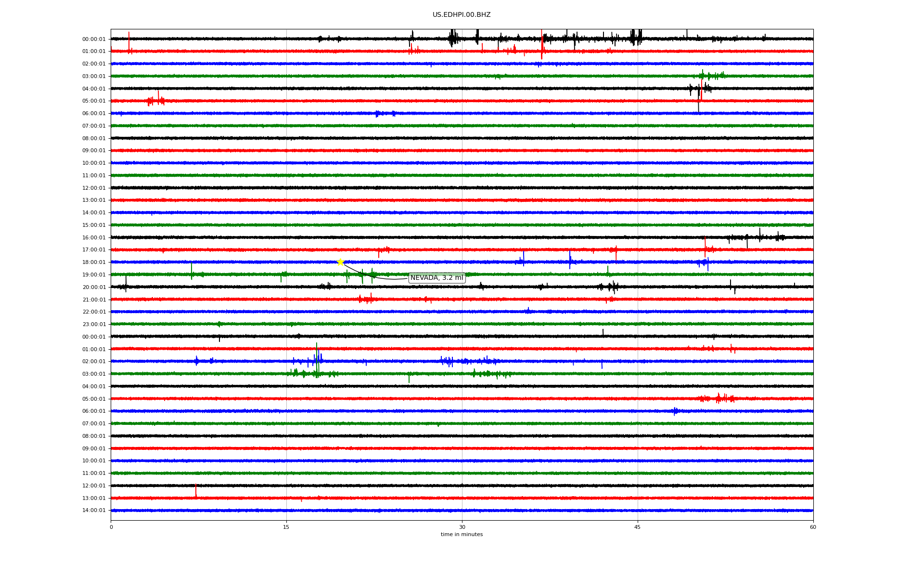
Task: Click the 45 minute tick label
Action: (x=638, y=527)
